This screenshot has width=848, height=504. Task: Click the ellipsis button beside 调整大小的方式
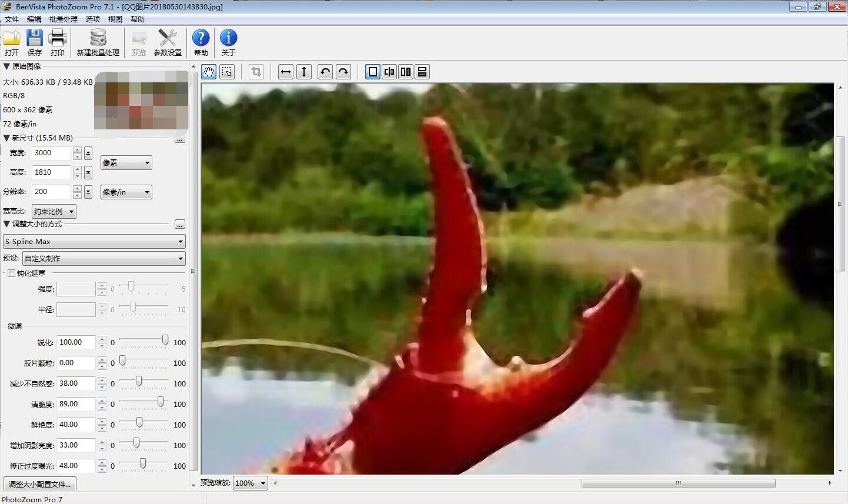pyautogui.click(x=180, y=225)
